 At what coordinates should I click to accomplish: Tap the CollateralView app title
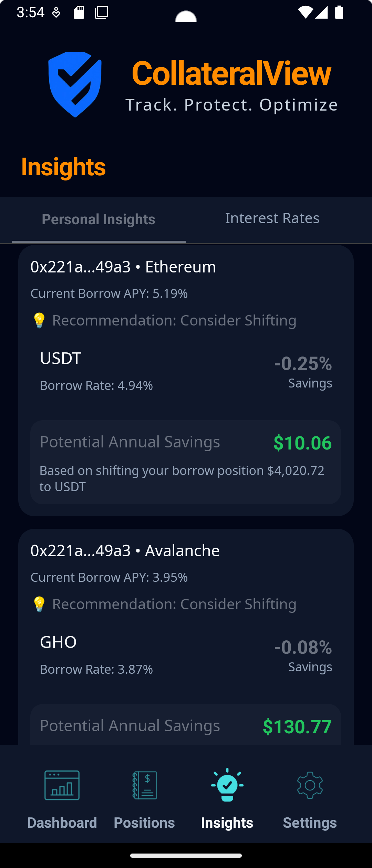231,73
